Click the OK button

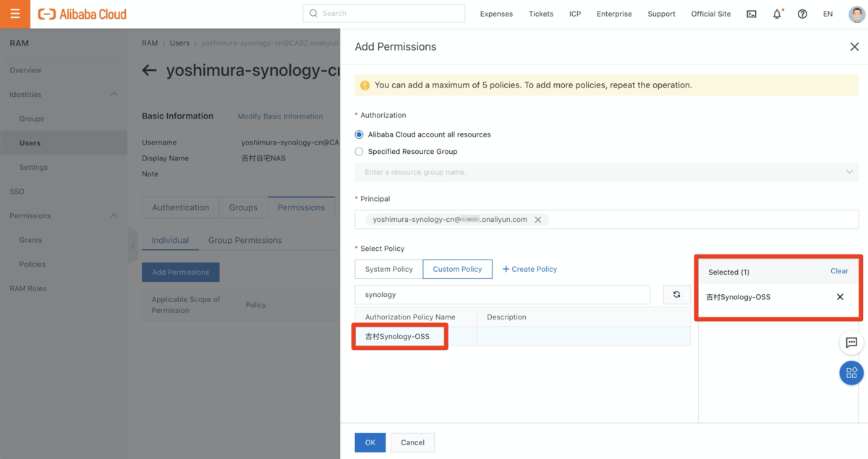coord(370,442)
